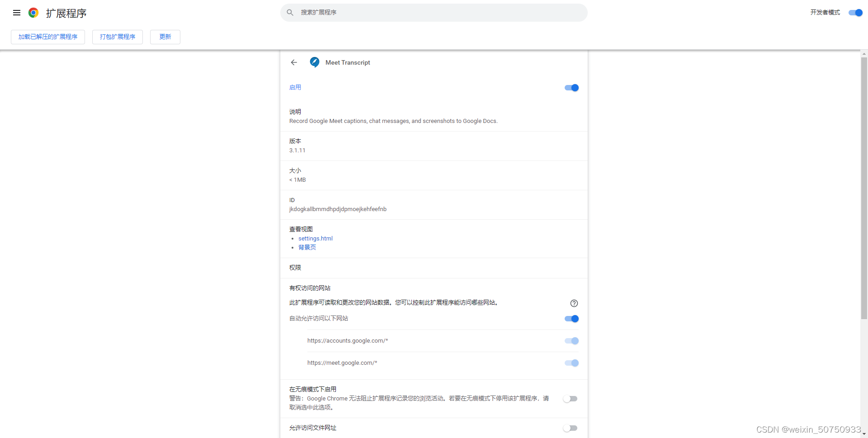Click the Meet Transcript extension icon

pos(315,62)
